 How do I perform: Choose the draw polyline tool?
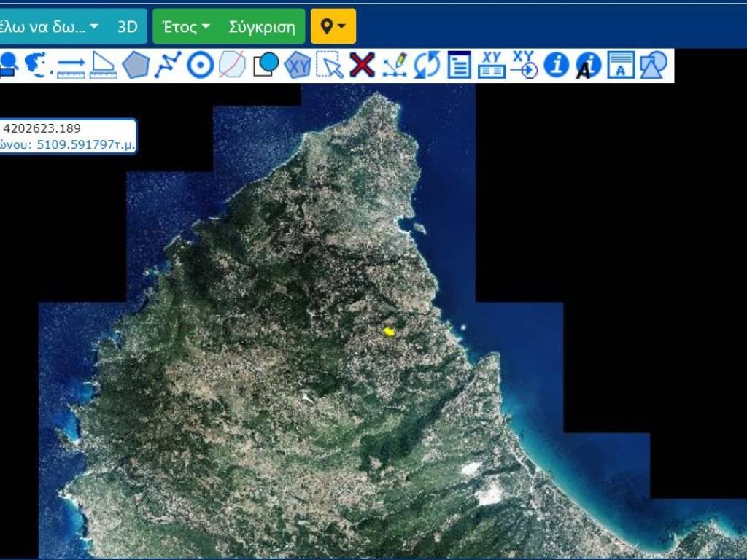point(168,66)
